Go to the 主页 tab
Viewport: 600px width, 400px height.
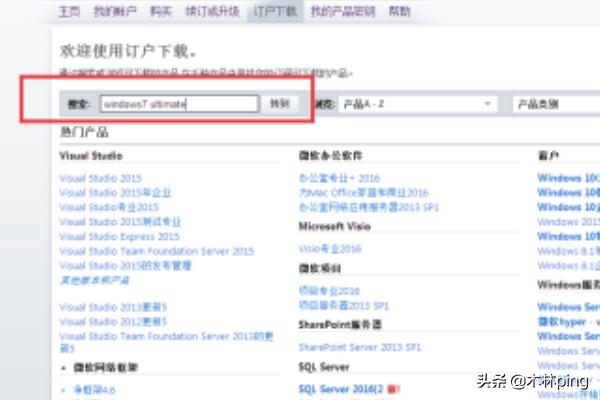coord(69,12)
